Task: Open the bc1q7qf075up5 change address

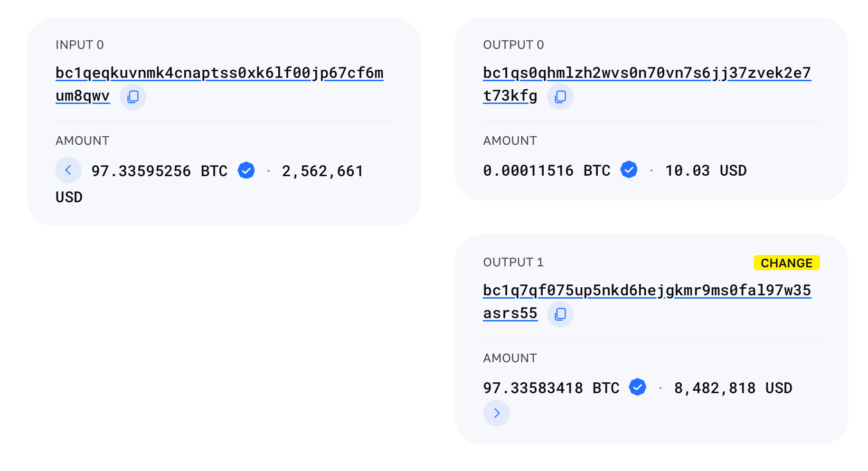Action: tap(647, 291)
